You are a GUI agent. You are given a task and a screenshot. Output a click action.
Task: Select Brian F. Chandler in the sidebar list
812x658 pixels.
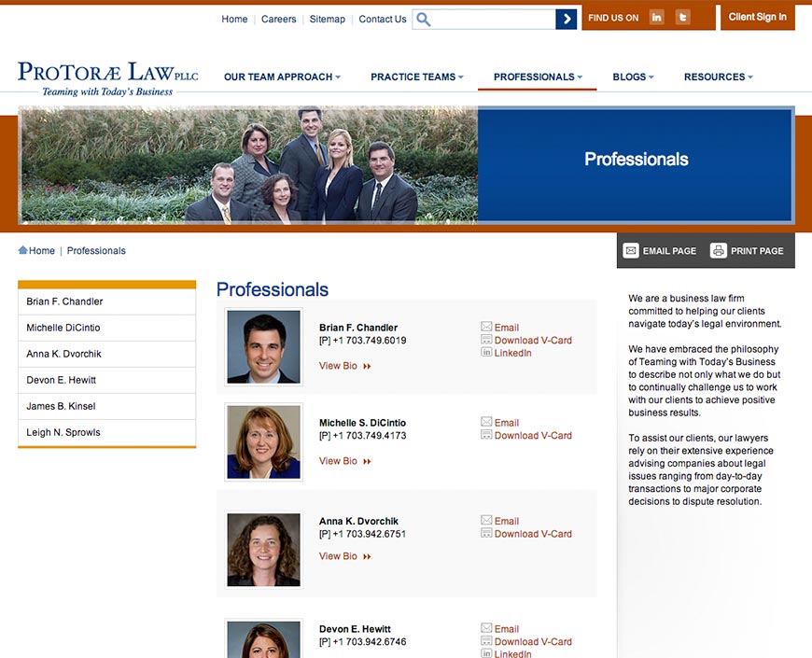coord(106,301)
